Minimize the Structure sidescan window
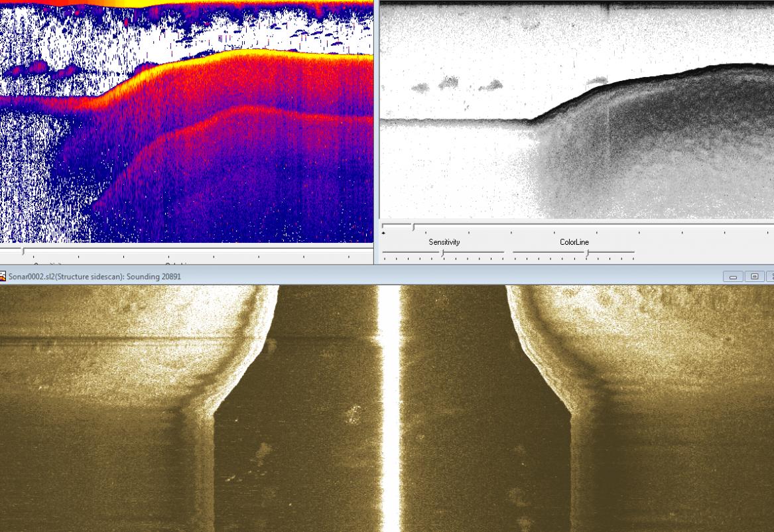The width and height of the screenshot is (774, 532). tap(733, 277)
